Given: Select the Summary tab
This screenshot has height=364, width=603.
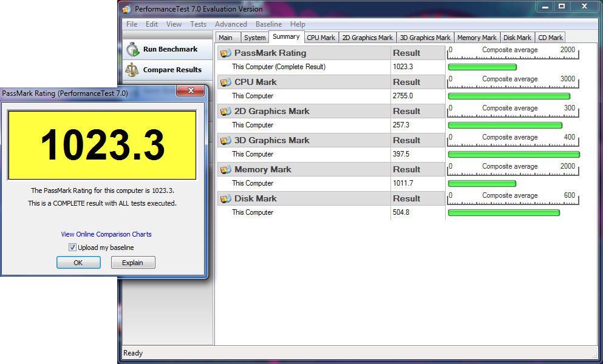Looking at the screenshot, I should click(286, 36).
